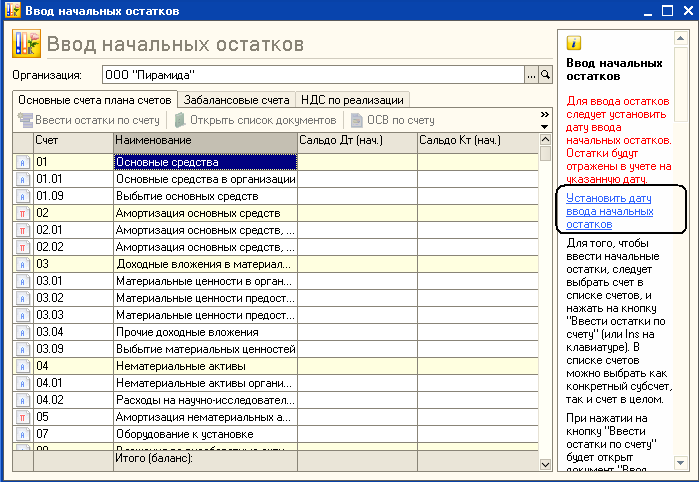Click account icon beside 04.01
The width and height of the screenshot is (699, 482).
[22, 383]
